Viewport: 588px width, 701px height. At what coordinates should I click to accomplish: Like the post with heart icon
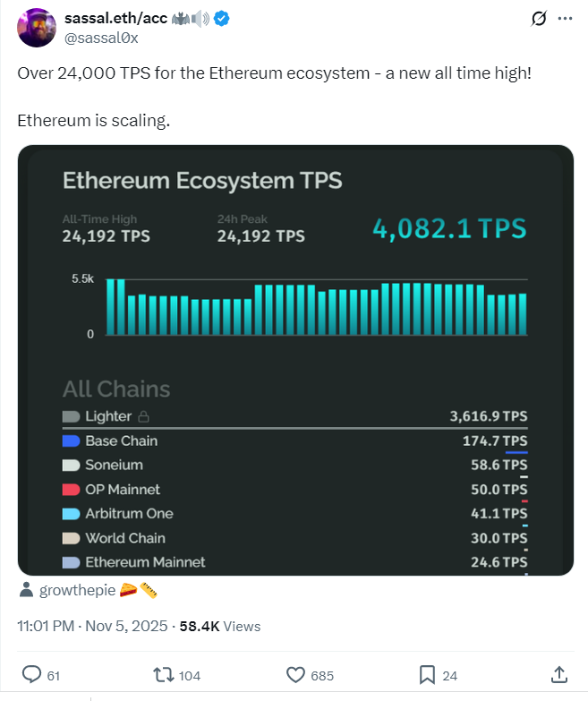click(296, 674)
